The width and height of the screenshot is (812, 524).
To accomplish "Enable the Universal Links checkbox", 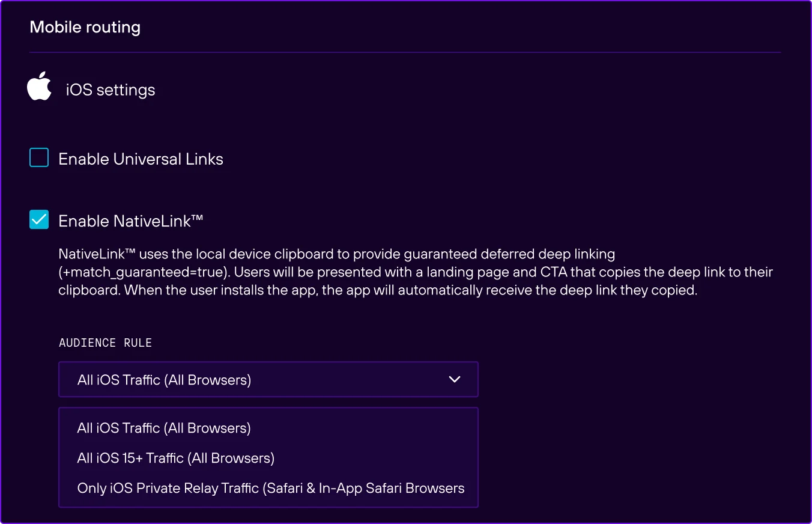I will point(39,159).
